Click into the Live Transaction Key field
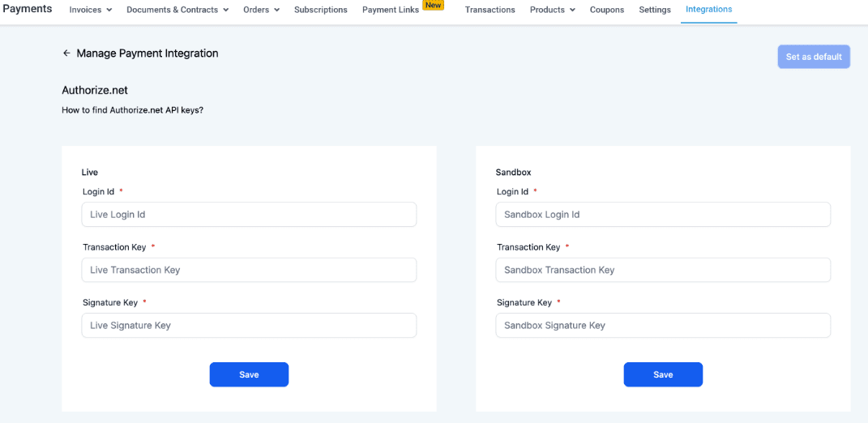This screenshot has width=868, height=423. 249,270
